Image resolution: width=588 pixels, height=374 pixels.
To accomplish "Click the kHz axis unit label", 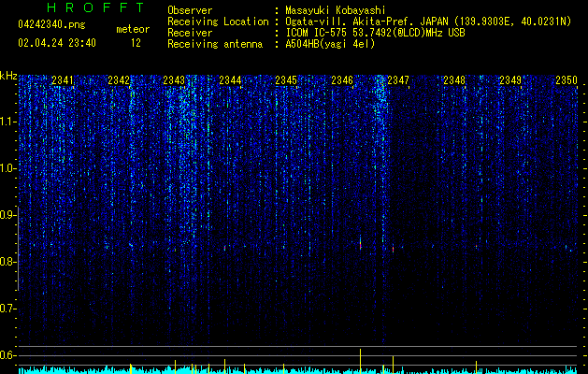I will [8, 76].
